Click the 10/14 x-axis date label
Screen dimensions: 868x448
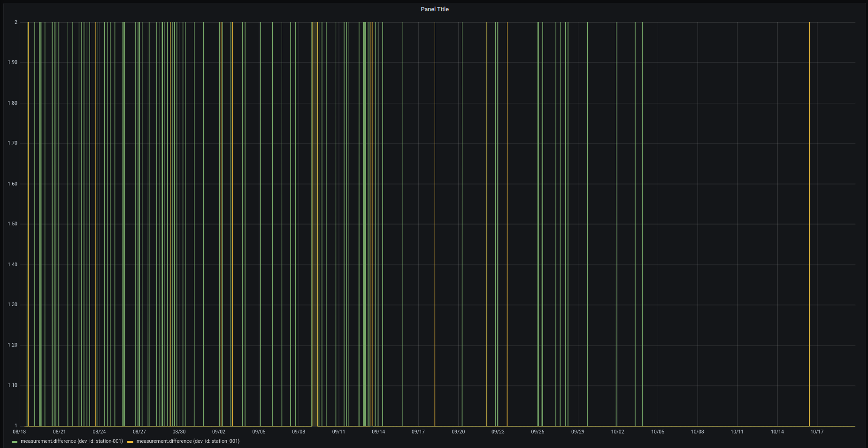point(777,432)
